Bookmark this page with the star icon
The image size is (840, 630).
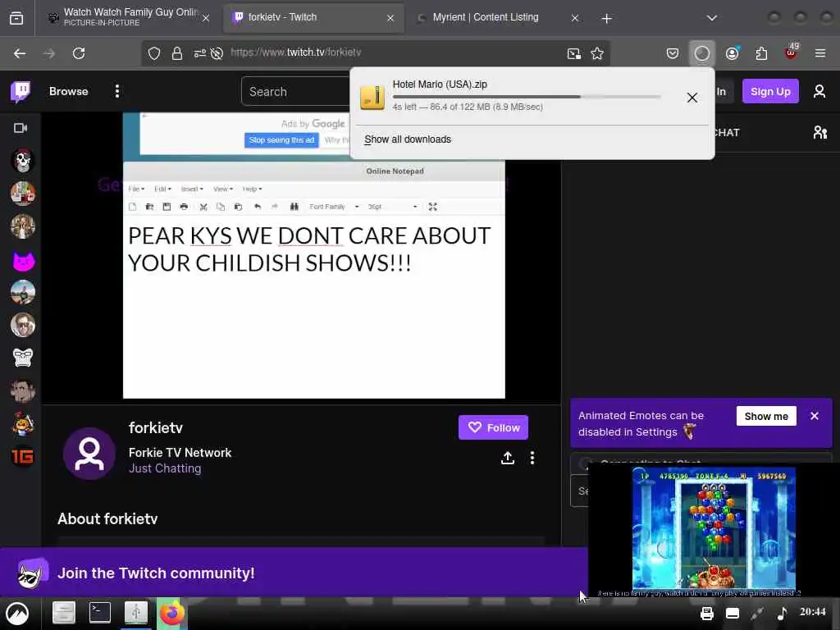point(597,53)
